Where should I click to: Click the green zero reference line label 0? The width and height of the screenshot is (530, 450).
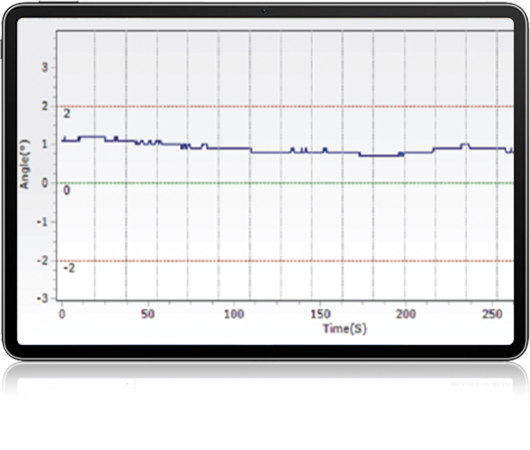pyautogui.click(x=67, y=191)
